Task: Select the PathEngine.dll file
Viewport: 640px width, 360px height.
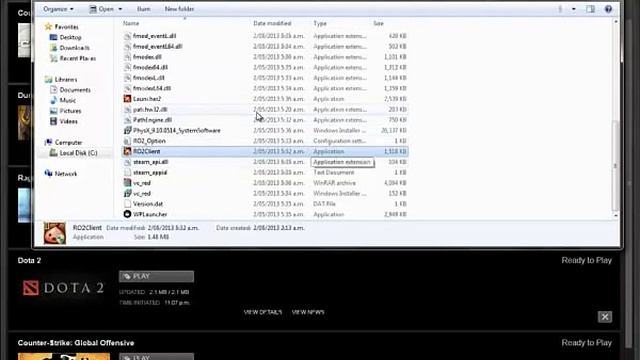Action: click(x=152, y=120)
